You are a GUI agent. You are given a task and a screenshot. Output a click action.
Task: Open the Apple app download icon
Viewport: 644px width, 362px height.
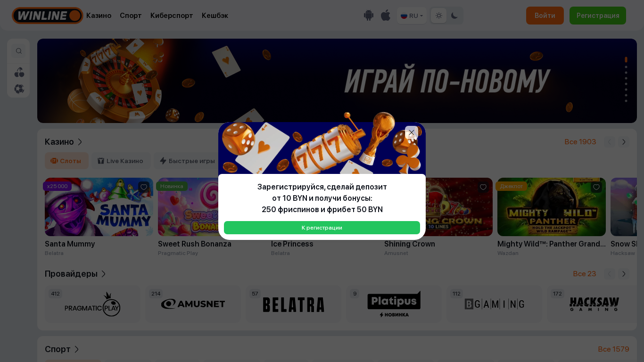pyautogui.click(x=386, y=16)
